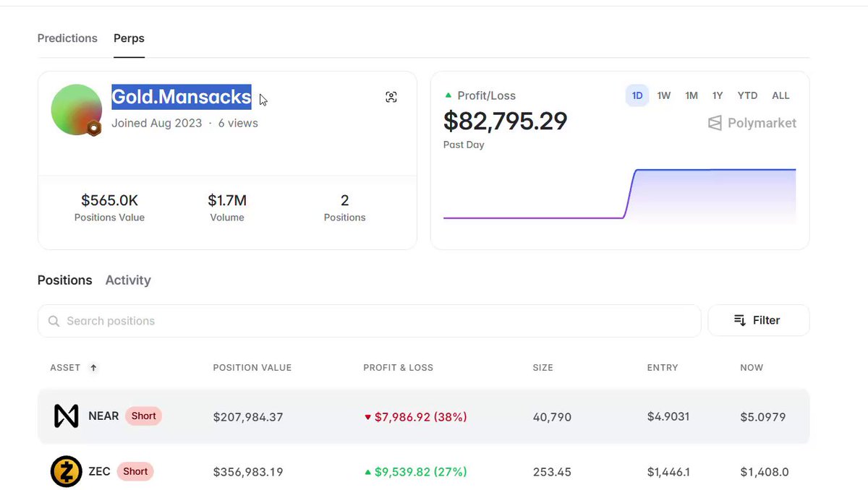This screenshot has height=490, width=868.
Task: Switch to the Activity tab
Action: click(x=128, y=280)
